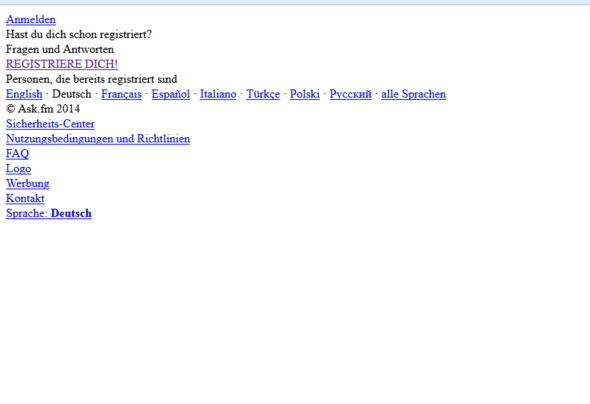Screen dimensions: 590x404
Task: Click the Logo link
Action: pyautogui.click(x=18, y=169)
